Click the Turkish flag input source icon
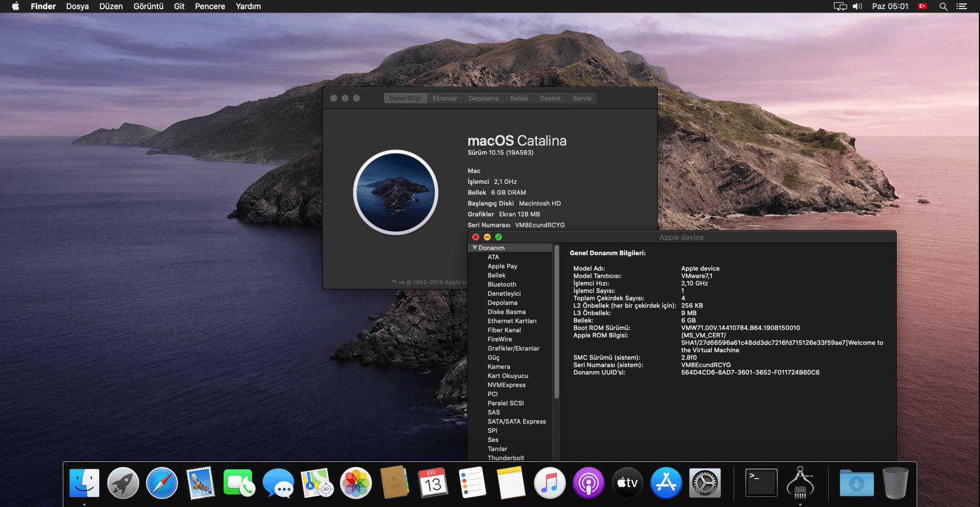980x507 pixels. tap(922, 6)
